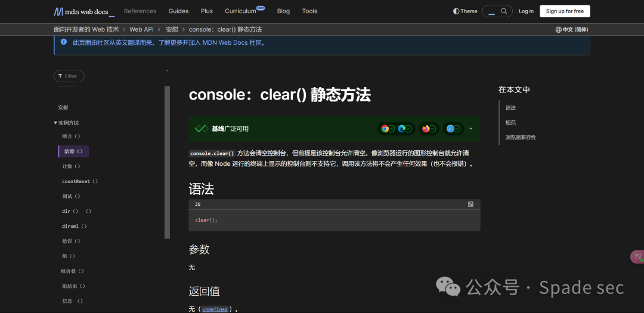Open the Guides menu

pos(178,11)
